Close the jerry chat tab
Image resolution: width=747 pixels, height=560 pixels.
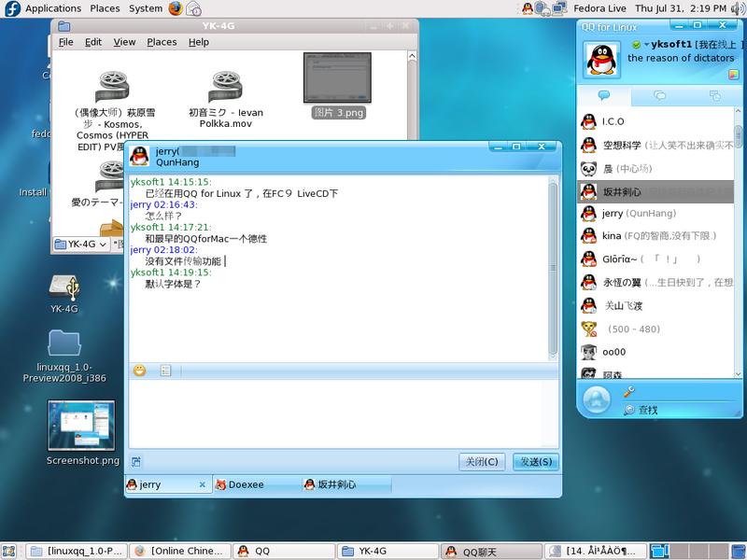tap(203, 484)
